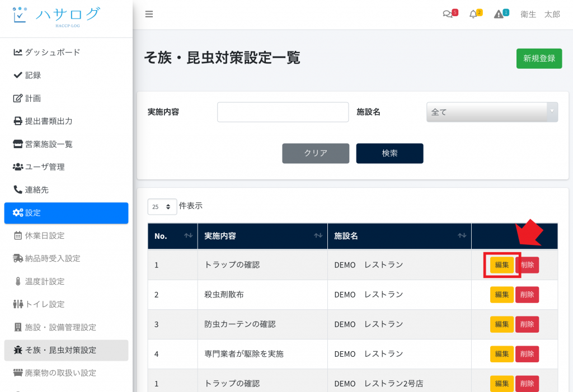The width and height of the screenshot is (573, 392).
Task: Open the 25 件表示 page size selector
Action: point(162,207)
